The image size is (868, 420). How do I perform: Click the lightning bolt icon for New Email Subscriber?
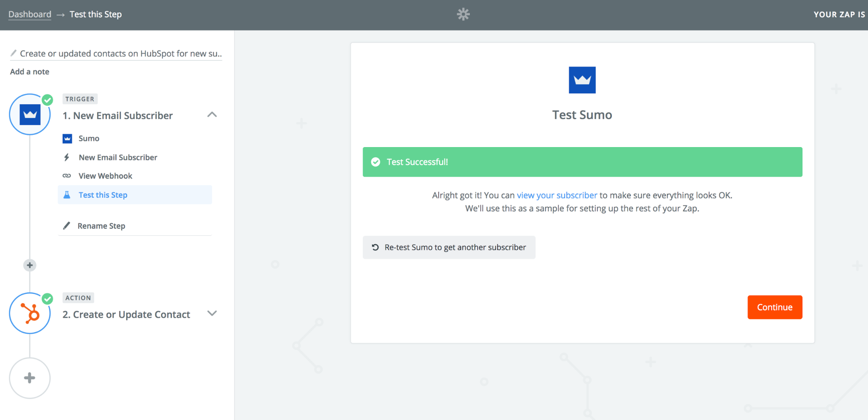coord(66,157)
